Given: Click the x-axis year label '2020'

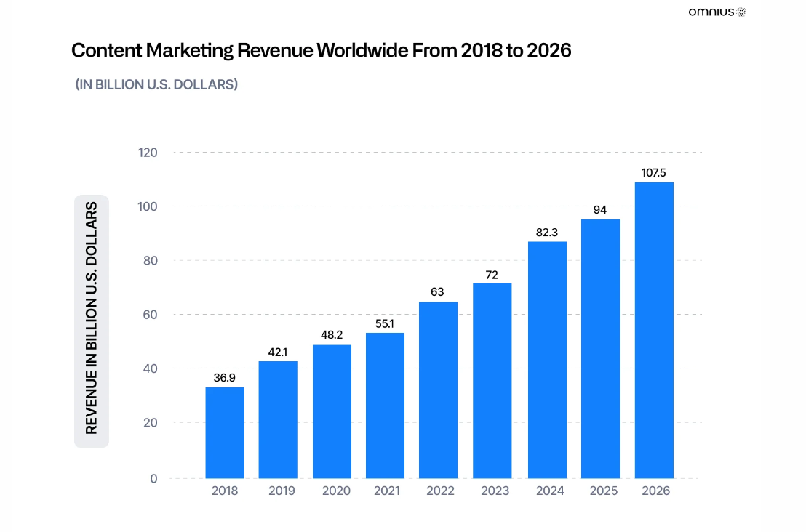Looking at the screenshot, I should pyautogui.click(x=336, y=491).
